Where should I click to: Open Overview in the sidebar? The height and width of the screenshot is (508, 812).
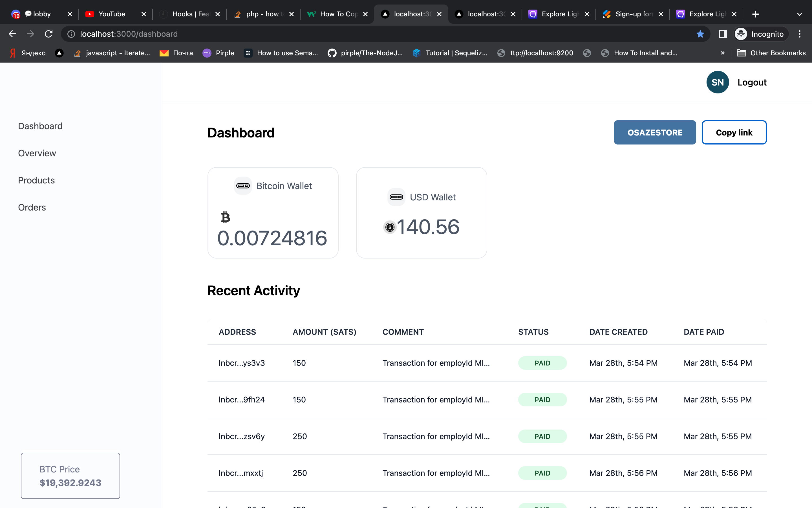tap(37, 153)
